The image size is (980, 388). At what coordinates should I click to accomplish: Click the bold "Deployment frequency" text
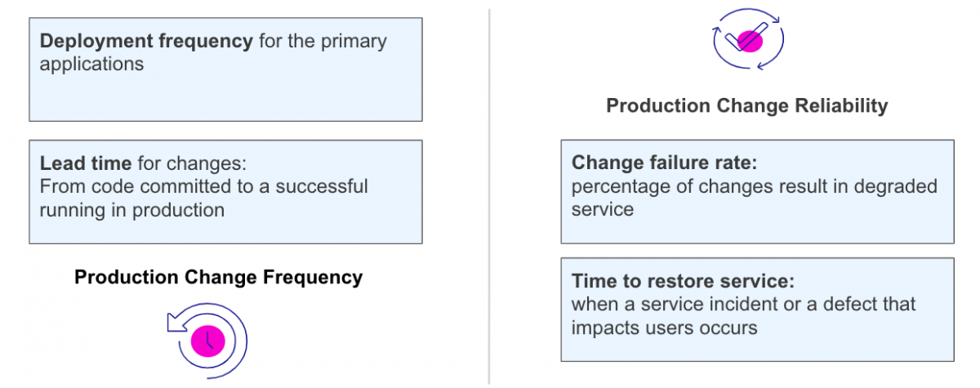pos(146,42)
